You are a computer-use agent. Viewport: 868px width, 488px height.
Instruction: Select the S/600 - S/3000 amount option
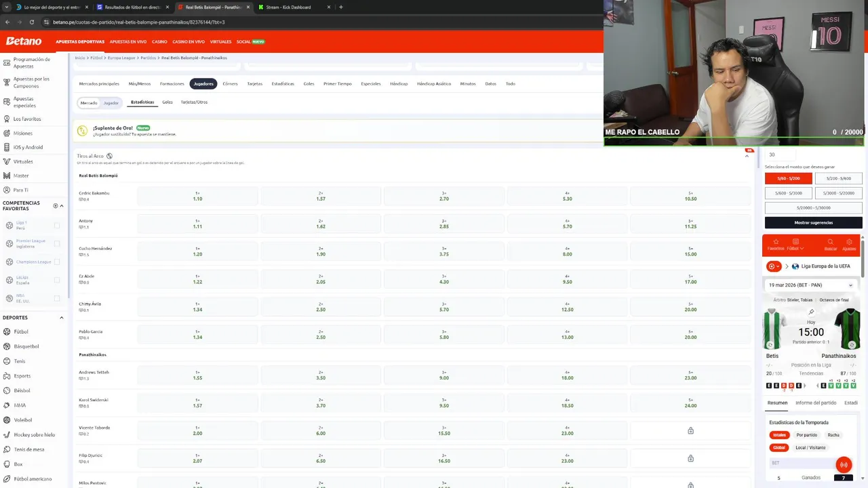[789, 193]
